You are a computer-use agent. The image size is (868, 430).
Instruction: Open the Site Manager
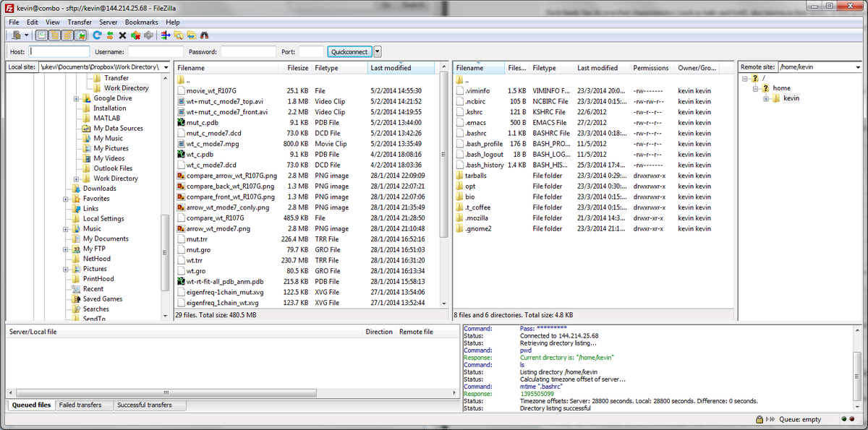pos(16,35)
